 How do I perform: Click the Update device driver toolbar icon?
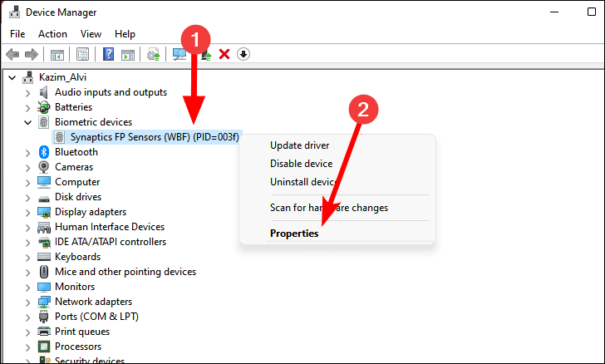pyautogui.click(x=204, y=55)
